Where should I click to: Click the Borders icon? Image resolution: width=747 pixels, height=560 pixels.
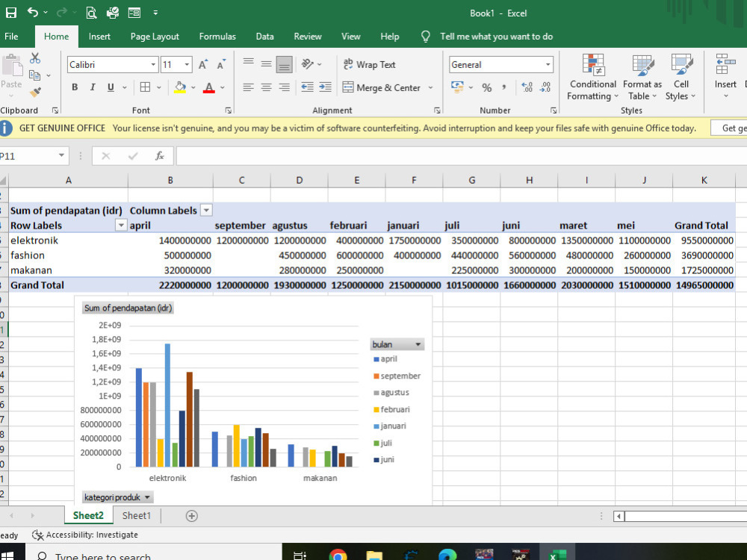click(146, 87)
